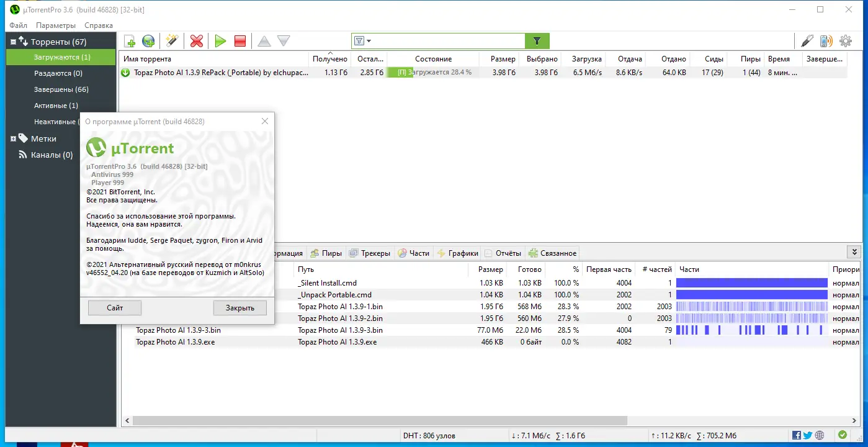The width and height of the screenshot is (868, 447).
Task: Sort files by the Путь column header
Action: [381, 269]
